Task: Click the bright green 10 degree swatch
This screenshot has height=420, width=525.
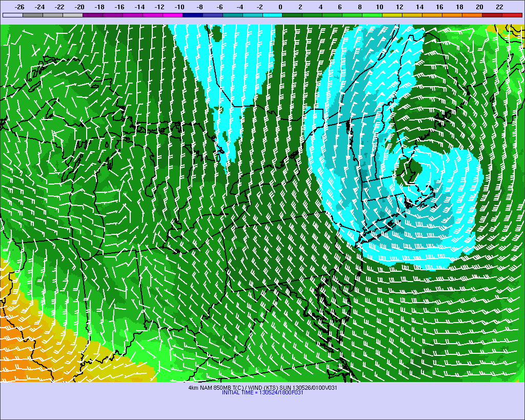Action: point(372,15)
